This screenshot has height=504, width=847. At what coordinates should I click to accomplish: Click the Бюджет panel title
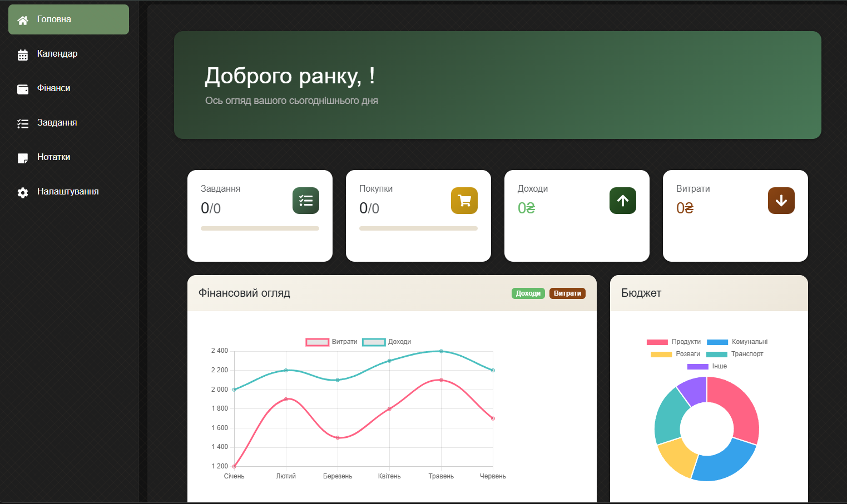click(641, 293)
